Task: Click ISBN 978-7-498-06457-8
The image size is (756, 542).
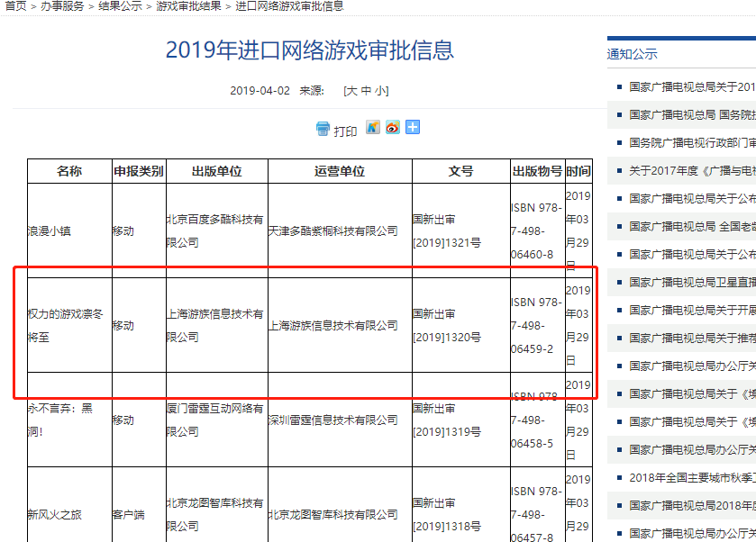Action: click(x=537, y=514)
